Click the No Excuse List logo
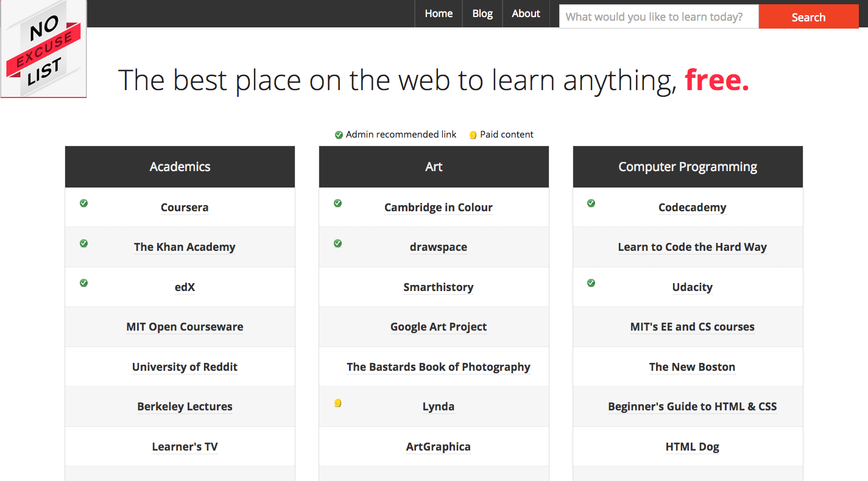Screen dimensions: 868x481 (x=44, y=50)
